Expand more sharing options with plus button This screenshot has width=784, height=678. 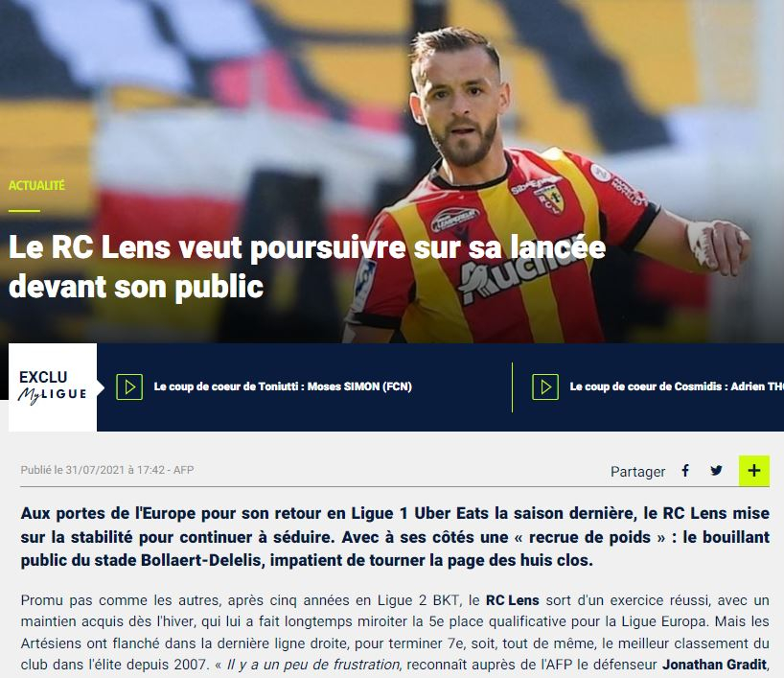pos(754,470)
